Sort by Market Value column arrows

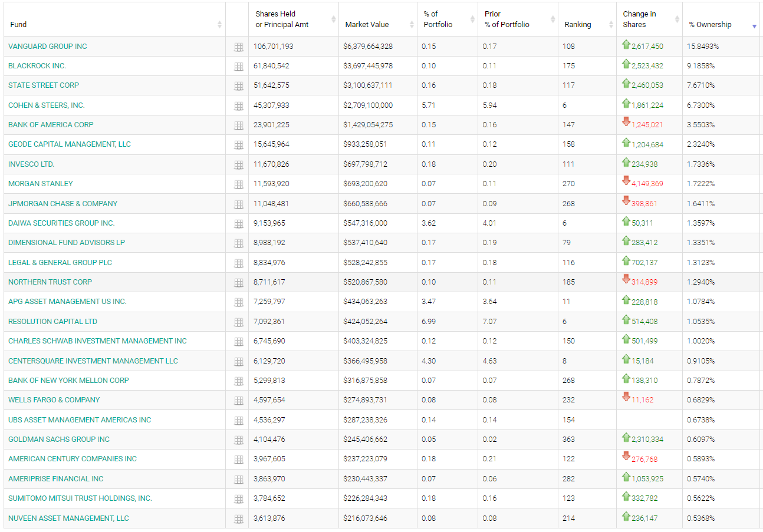tap(412, 25)
